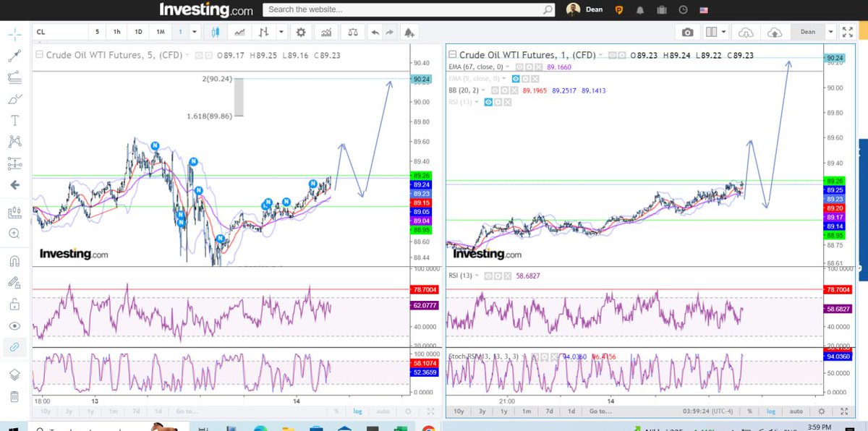Collapse the right chart legend
868x431 pixels.
[x=453, y=55]
